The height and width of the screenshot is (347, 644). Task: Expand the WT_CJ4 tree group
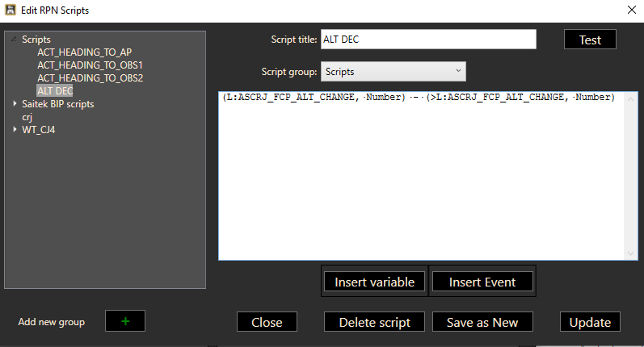point(15,130)
